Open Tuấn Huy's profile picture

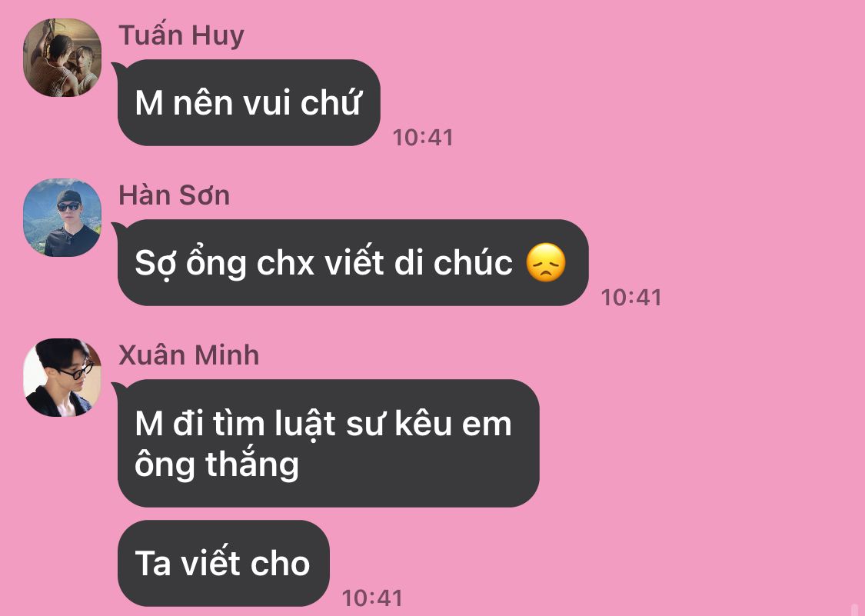click(x=62, y=58)
